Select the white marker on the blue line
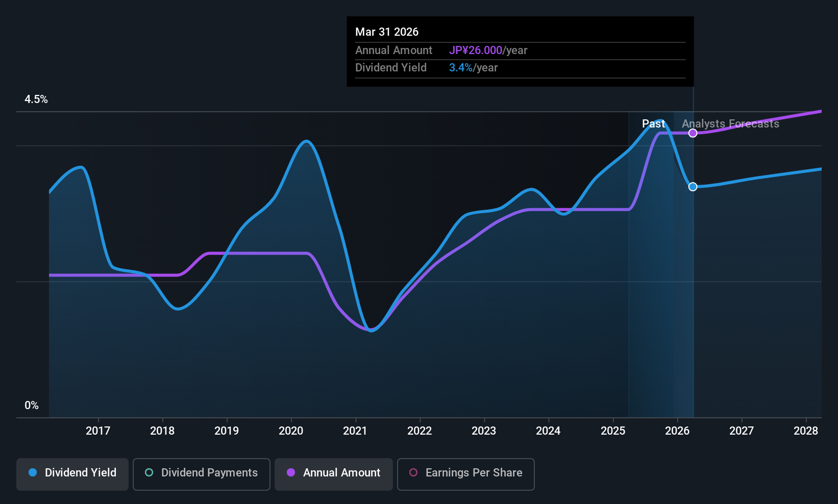The width and height of the screenshot is (838, 504). coord(693,187)
